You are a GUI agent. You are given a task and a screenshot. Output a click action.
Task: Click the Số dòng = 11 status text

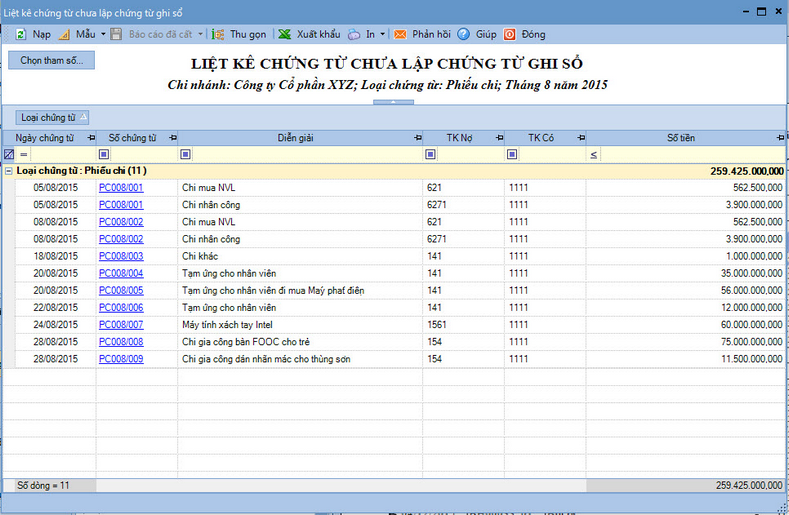(43, 486)
